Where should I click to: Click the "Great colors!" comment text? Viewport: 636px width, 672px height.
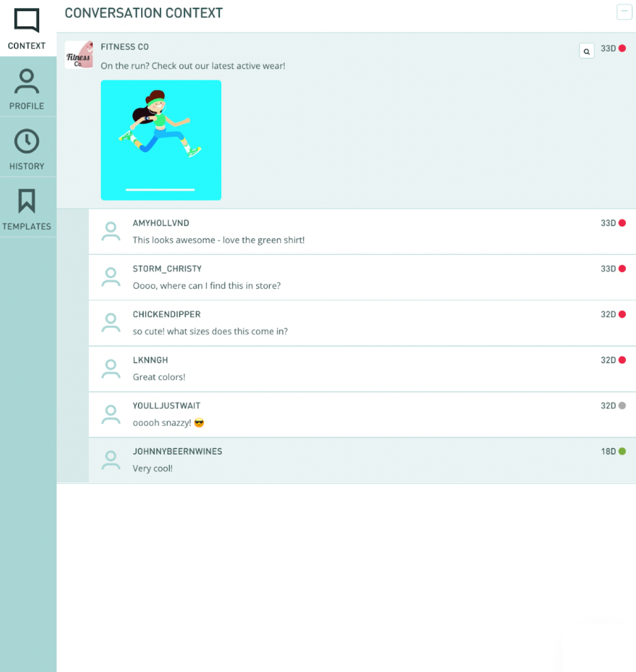(x=159, y=377)
